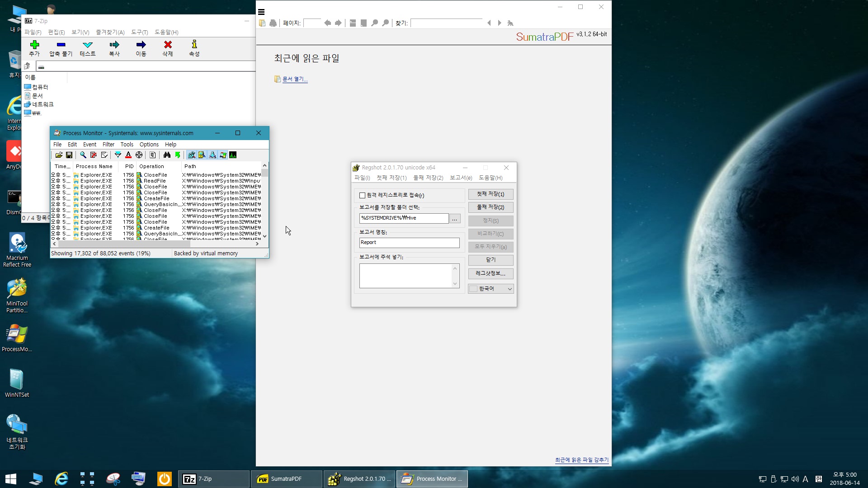Click the SumatraPDF 찾기 search field
This screenshot has width=868, height=488.
tap(447, 23)
